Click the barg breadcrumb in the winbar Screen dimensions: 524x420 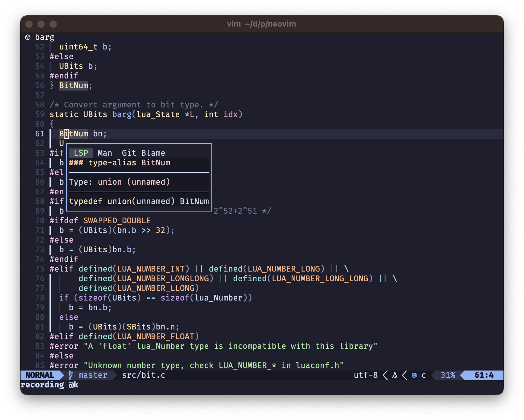point(45,37)
